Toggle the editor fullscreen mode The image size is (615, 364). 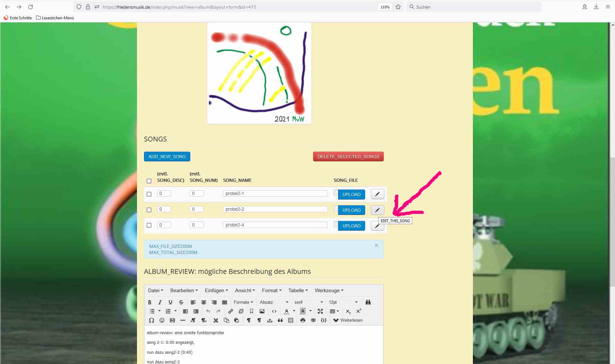click(x=320, y=311)
